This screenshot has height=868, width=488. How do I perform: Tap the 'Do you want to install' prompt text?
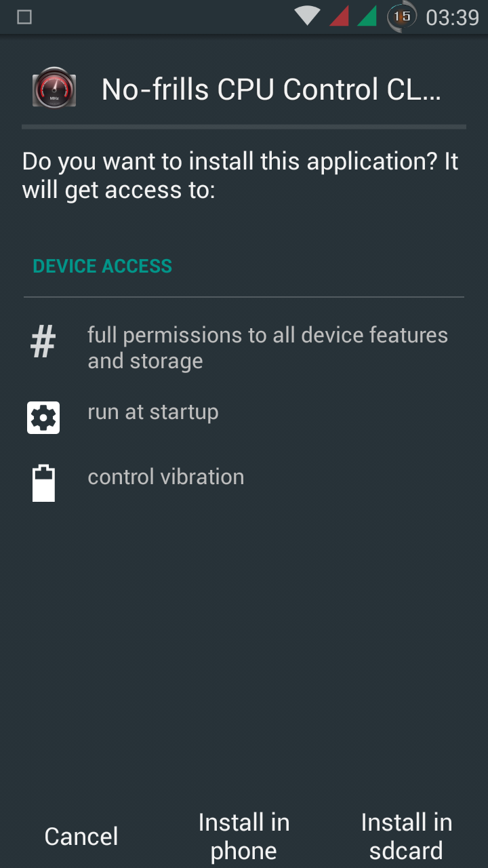[241, 176]
